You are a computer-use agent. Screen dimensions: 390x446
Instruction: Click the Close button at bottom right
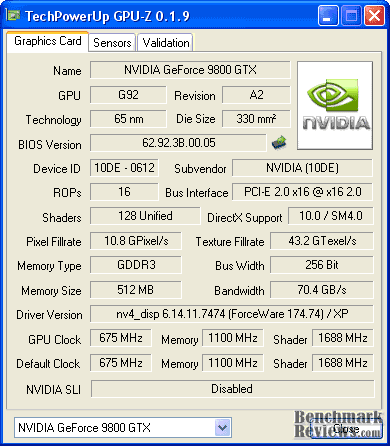coord(346,428)
